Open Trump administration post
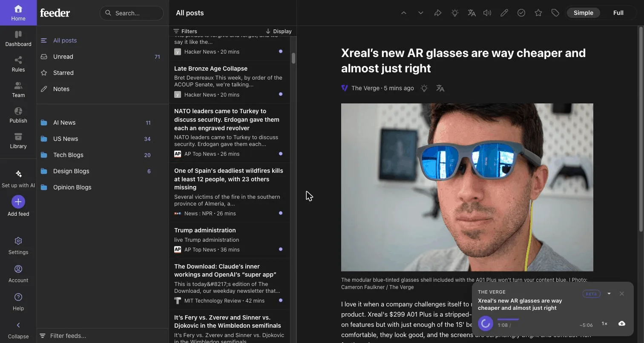Screen dimensions: 644x343 click(x=229, y=240)
